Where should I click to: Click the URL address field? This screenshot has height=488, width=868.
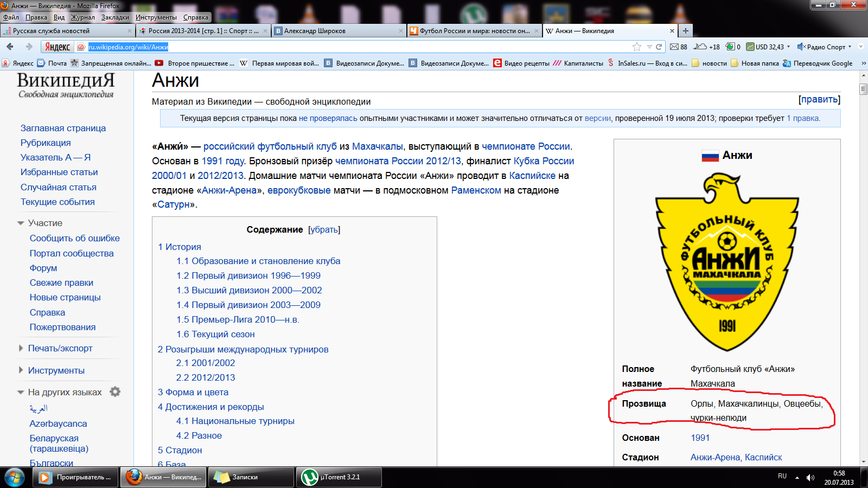tap(358, 47)
